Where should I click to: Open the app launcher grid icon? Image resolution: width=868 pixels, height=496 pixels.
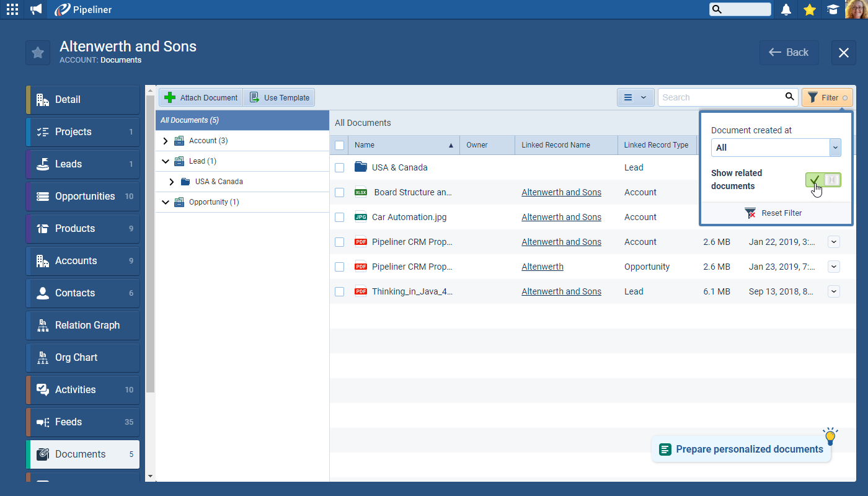(12, 9)
